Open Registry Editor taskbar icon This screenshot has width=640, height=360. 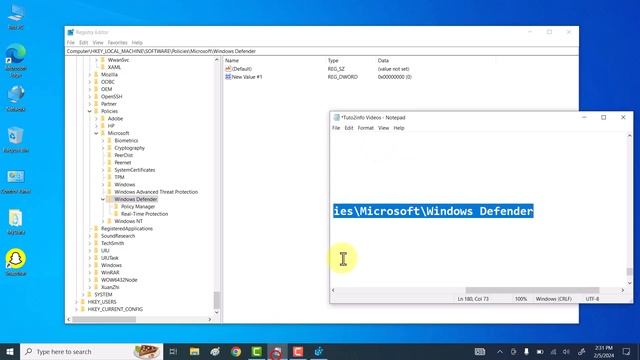point(319,351)
